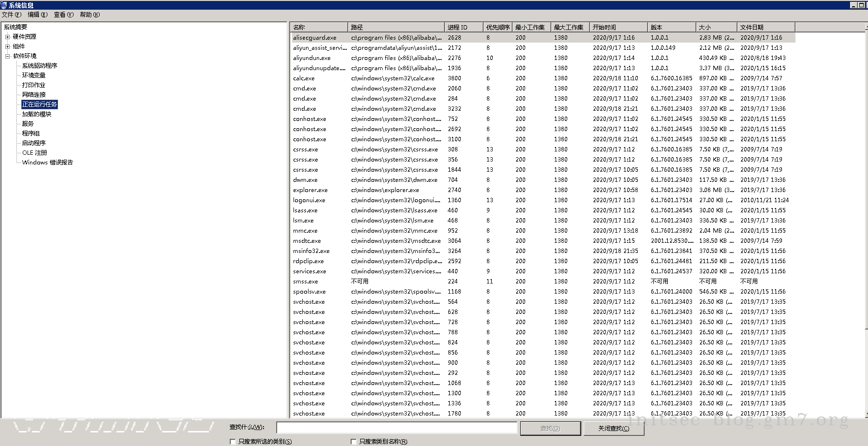Select the explorer.exe process row

coord(310,190)
